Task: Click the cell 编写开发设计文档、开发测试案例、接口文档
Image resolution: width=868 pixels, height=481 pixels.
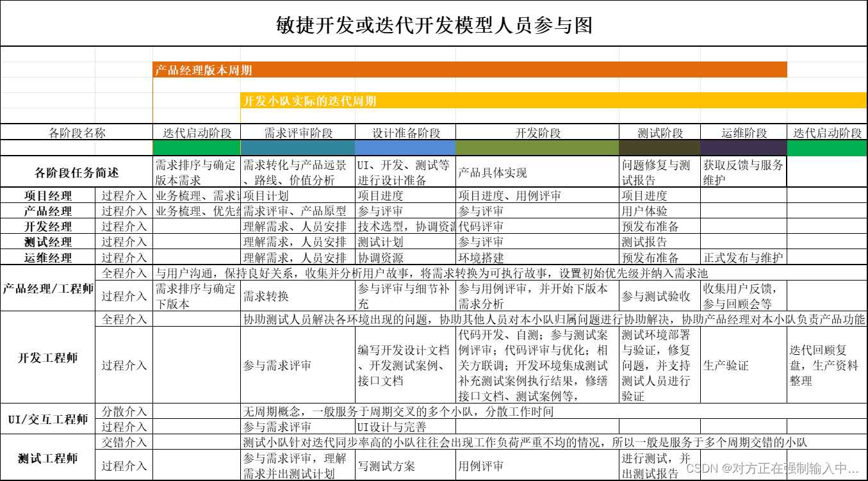Action: 406,365
